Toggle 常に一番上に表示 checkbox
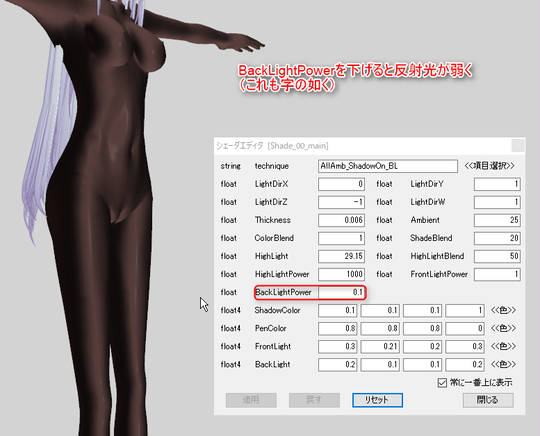The width and height of the screenshot is (540, 436). 442,382
